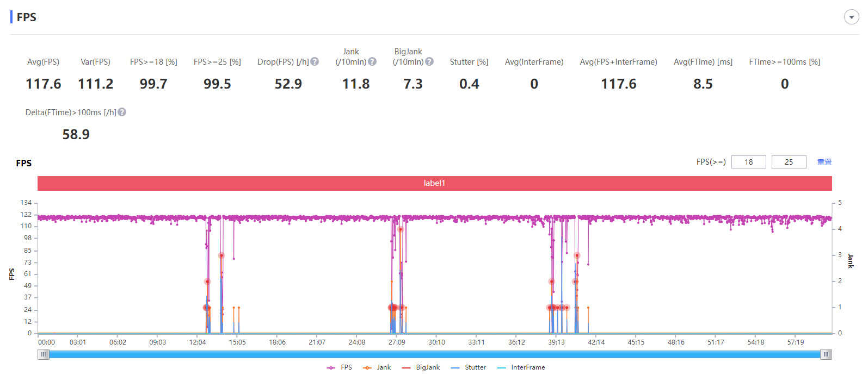The height and width of the screenshot is (375, 868).
Task: Click the FPS section title at top
Action: click(26, 17)
